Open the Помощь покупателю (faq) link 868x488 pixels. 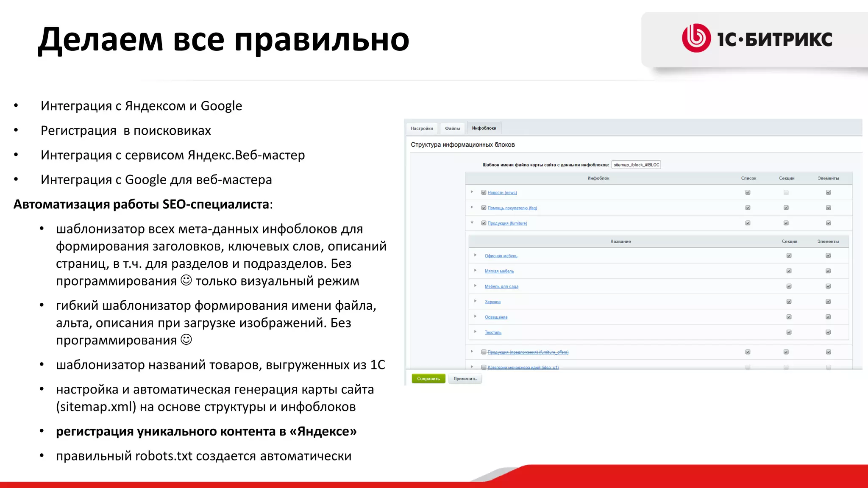(512, 208)
